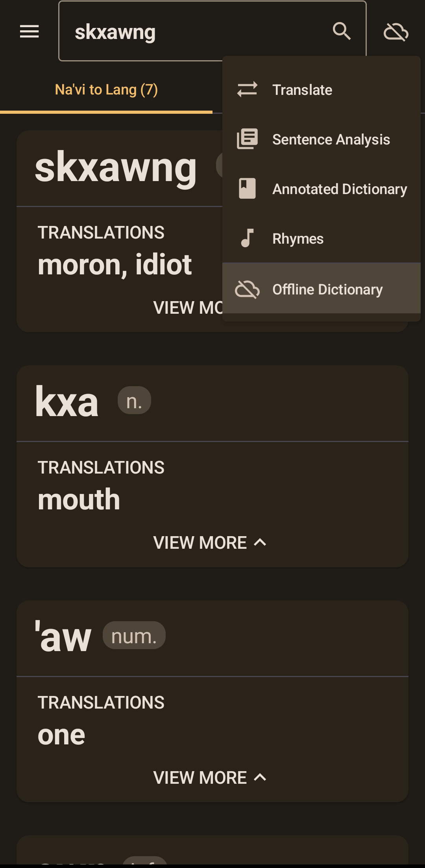Click the Annotated Dictionary book icon

(247, 189)
